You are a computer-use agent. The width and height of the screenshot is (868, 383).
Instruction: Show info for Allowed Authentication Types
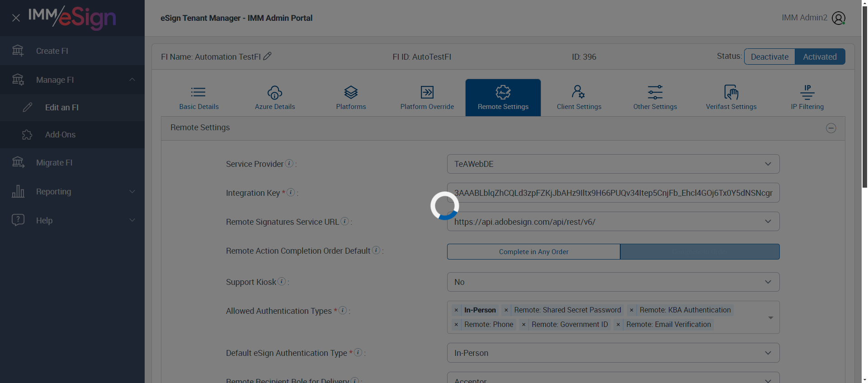(x=343, y=310)
